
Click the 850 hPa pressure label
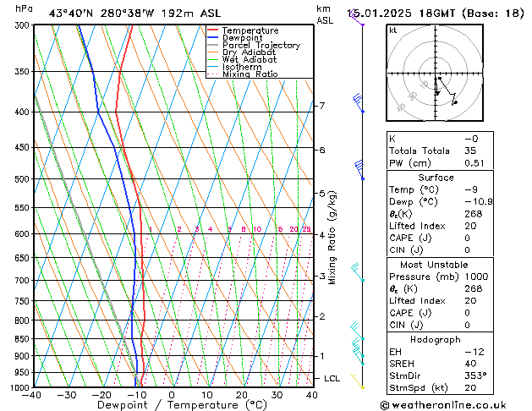click(x=24, y=339)
